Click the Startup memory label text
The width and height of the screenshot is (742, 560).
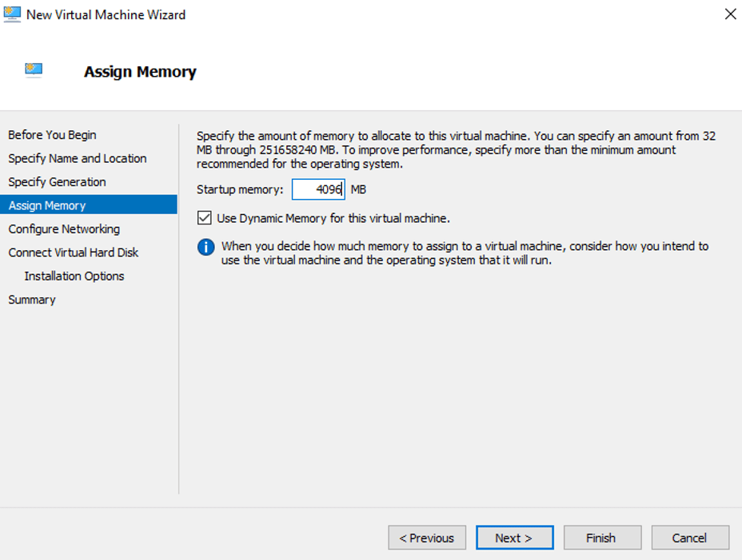point(240,189)
